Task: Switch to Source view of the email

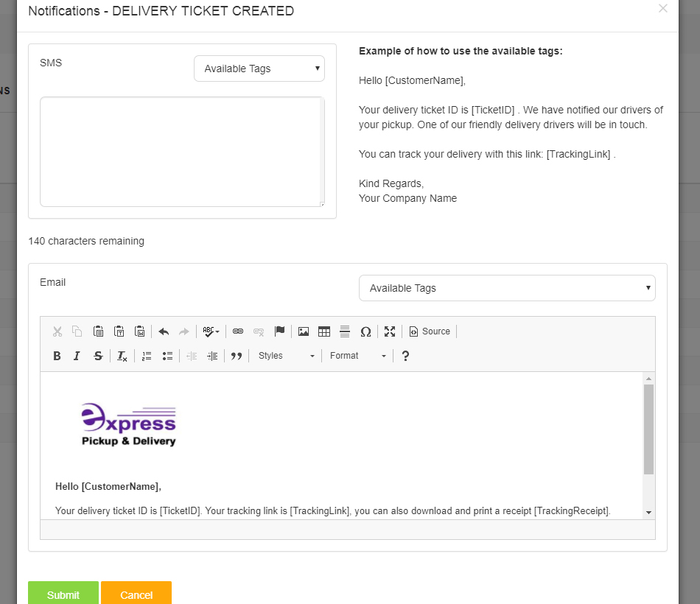Action: pyautogui.click(x=430, y=331)
